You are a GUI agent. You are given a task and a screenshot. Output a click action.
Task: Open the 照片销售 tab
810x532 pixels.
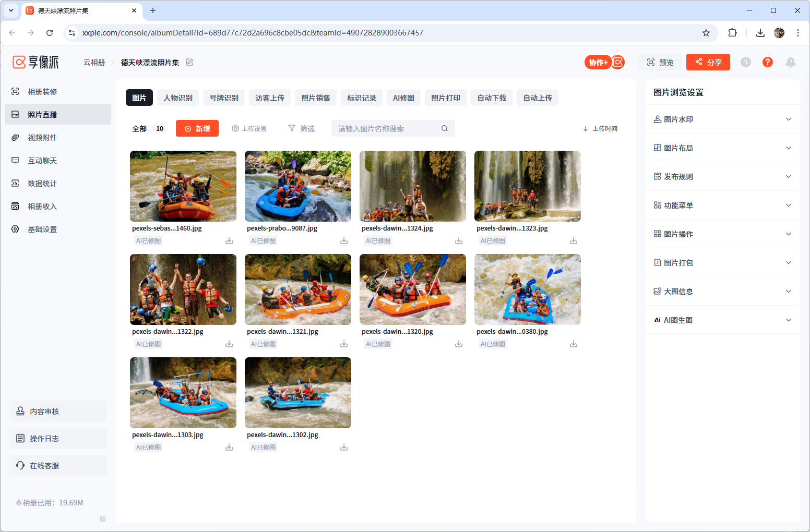coord(315,98)
